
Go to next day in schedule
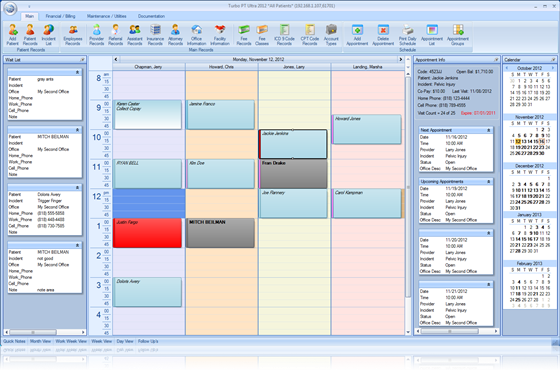(x=401, y=59)
